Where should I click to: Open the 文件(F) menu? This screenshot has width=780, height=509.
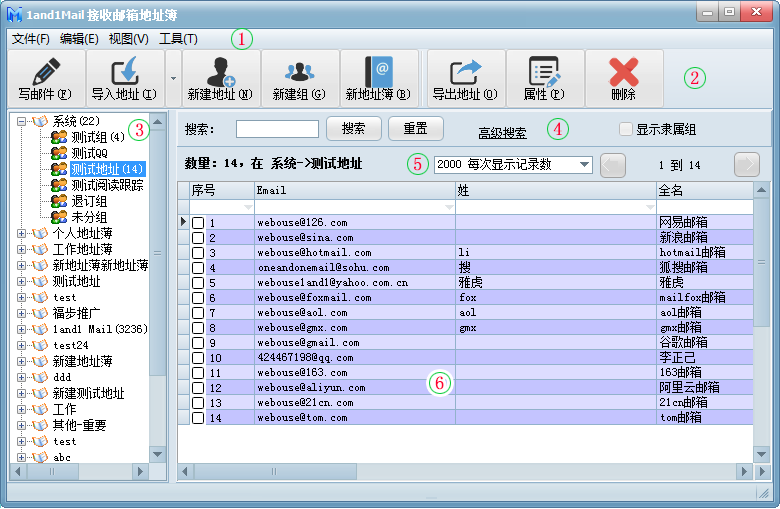[x=31, y=38]
